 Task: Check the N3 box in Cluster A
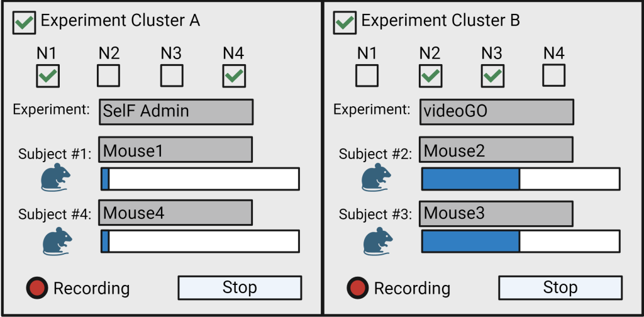point(172,76)
